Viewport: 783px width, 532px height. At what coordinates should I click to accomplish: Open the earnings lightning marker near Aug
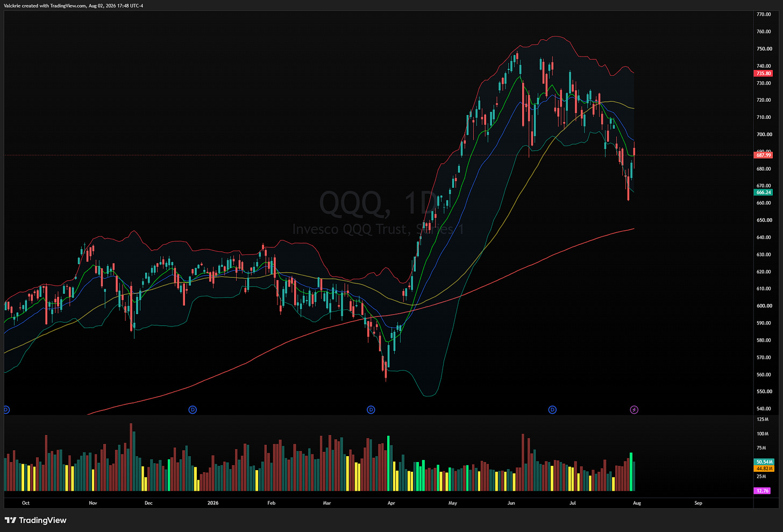(x=634, y=410)
